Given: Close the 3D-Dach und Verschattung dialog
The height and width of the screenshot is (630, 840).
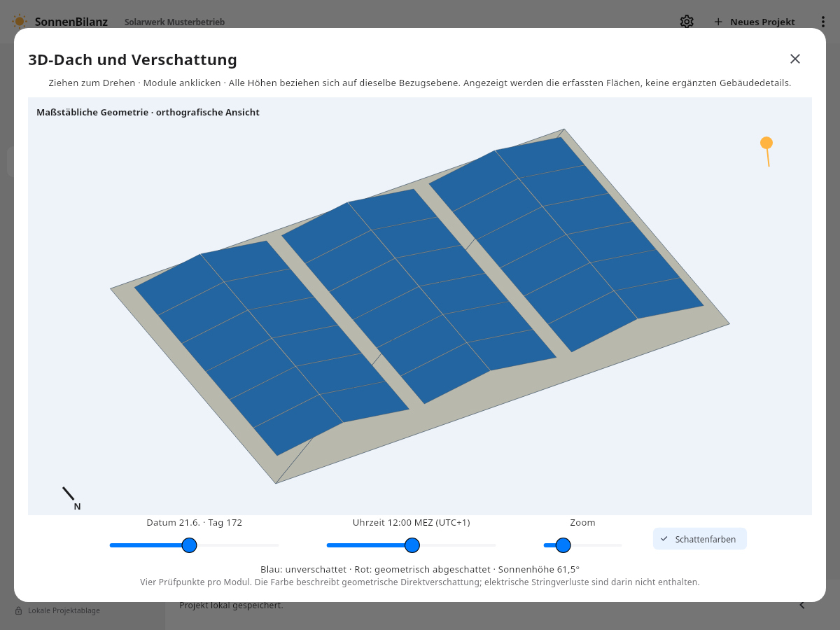Looking at the screenshot, I should 795,59.
